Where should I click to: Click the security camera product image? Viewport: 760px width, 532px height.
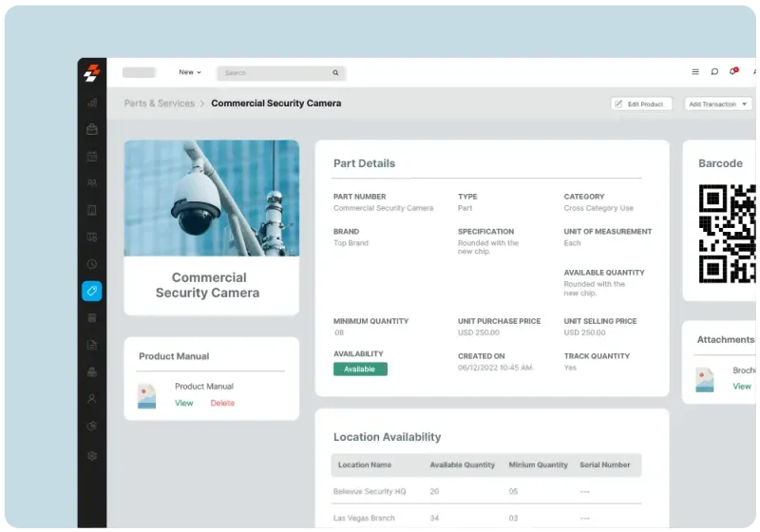(x=211, y=199)
